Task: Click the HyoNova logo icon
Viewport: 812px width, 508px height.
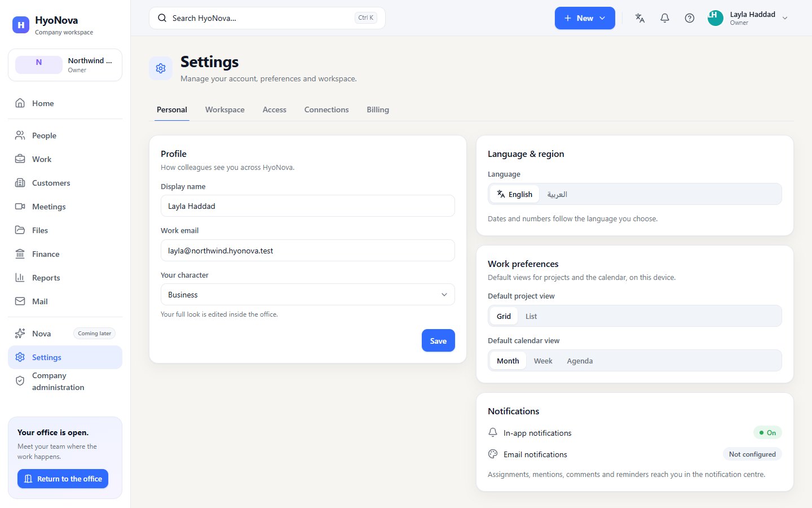Action: 21,25
